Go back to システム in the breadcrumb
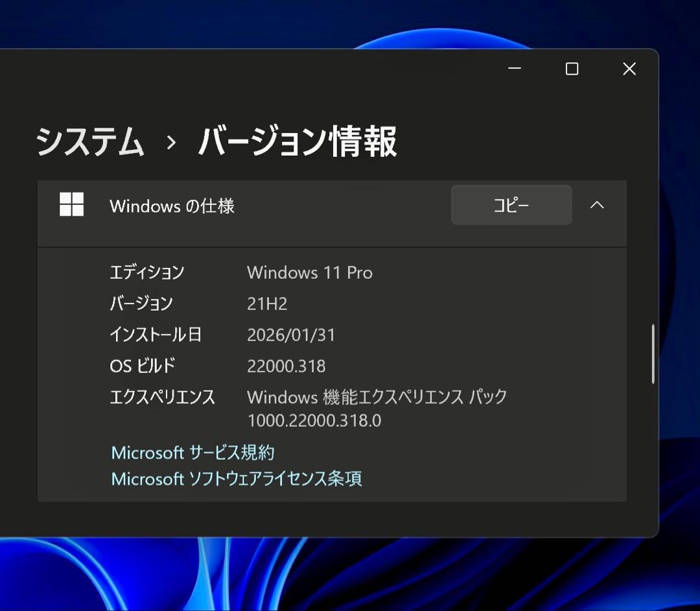700x611 pixels. 90,141
